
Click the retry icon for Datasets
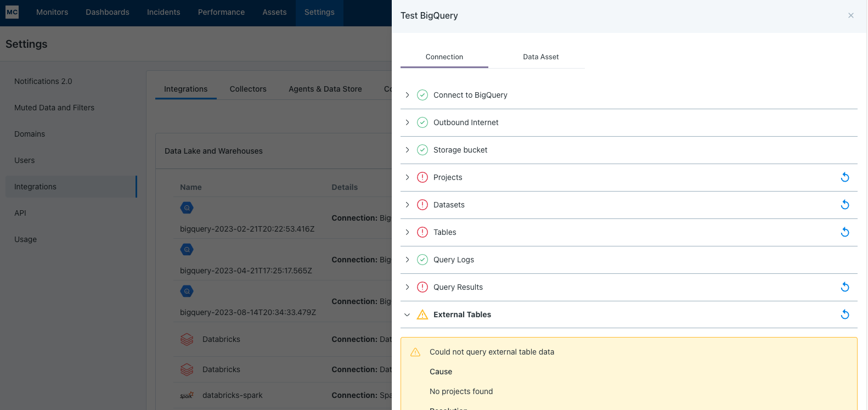click(845, 205)
